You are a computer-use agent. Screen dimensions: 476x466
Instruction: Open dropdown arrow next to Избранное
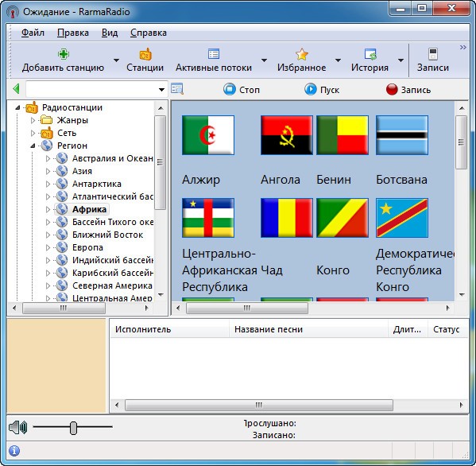338,60
